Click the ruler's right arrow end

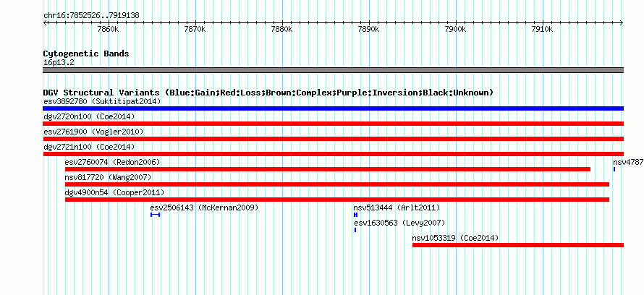pos(622,23)
